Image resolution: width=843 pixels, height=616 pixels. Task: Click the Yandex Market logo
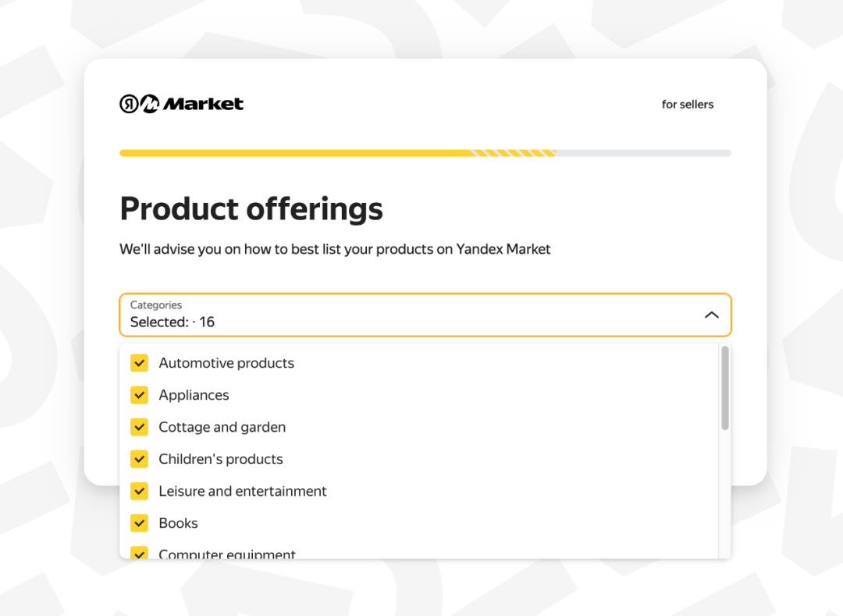tap(181, 104)
